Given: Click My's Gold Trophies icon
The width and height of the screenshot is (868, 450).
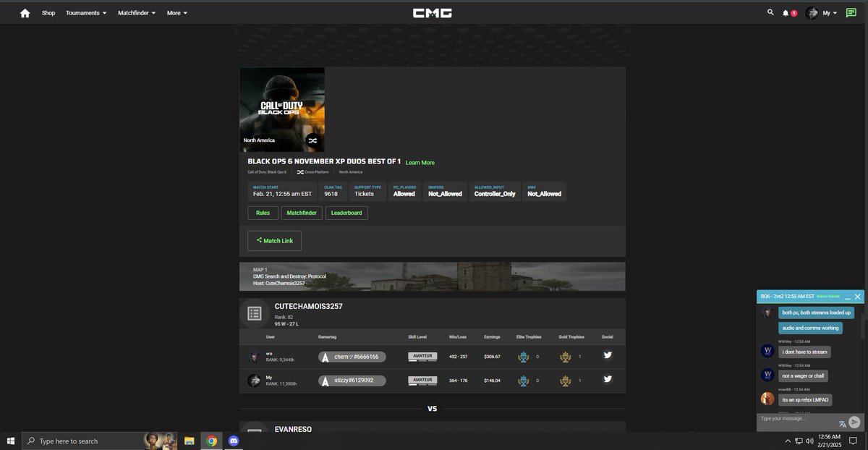Looking at the screenshot, I should [x=566, y=380].
